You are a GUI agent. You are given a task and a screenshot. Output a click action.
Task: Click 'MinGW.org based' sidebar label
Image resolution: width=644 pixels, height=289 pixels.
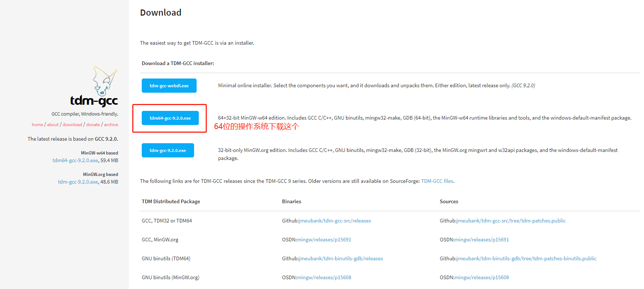coord(101,174)
